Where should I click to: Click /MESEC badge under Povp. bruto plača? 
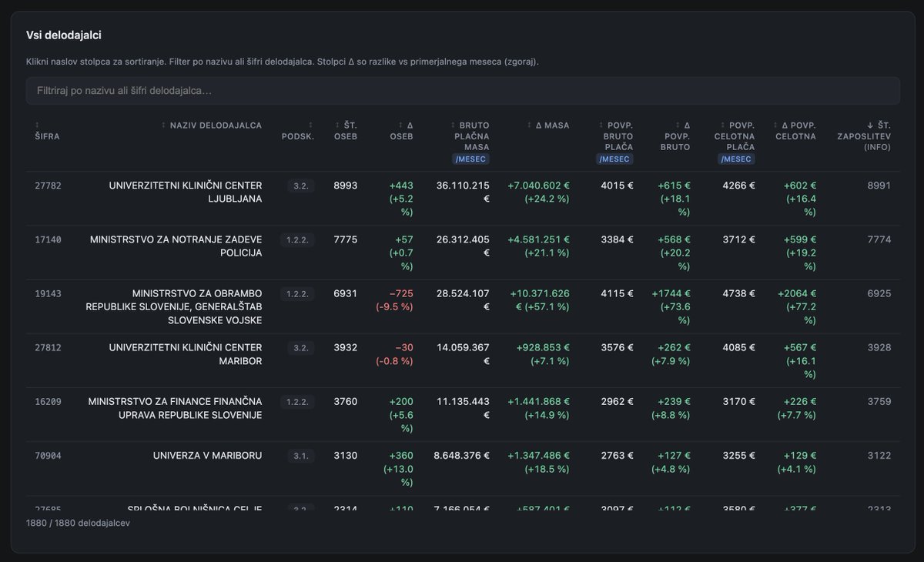[614, 159]
